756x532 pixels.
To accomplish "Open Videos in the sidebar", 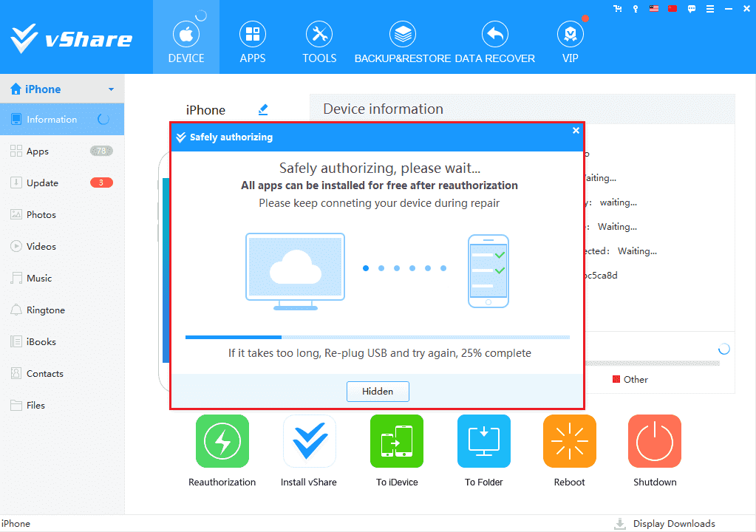I will point(62,246).
